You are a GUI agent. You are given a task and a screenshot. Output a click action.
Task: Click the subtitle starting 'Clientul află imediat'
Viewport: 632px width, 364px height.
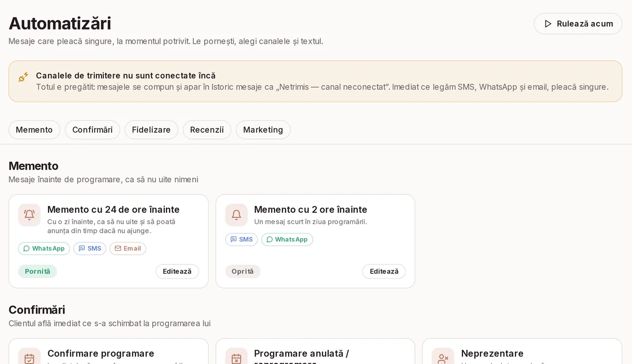(x=110, y=323)
